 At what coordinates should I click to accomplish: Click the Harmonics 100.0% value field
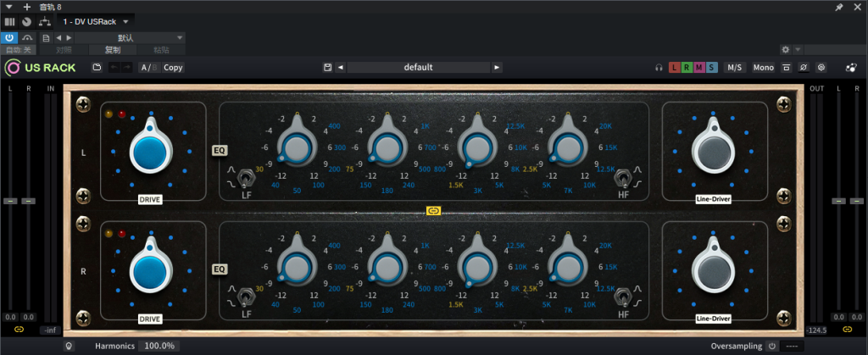(x=159, y=346)
